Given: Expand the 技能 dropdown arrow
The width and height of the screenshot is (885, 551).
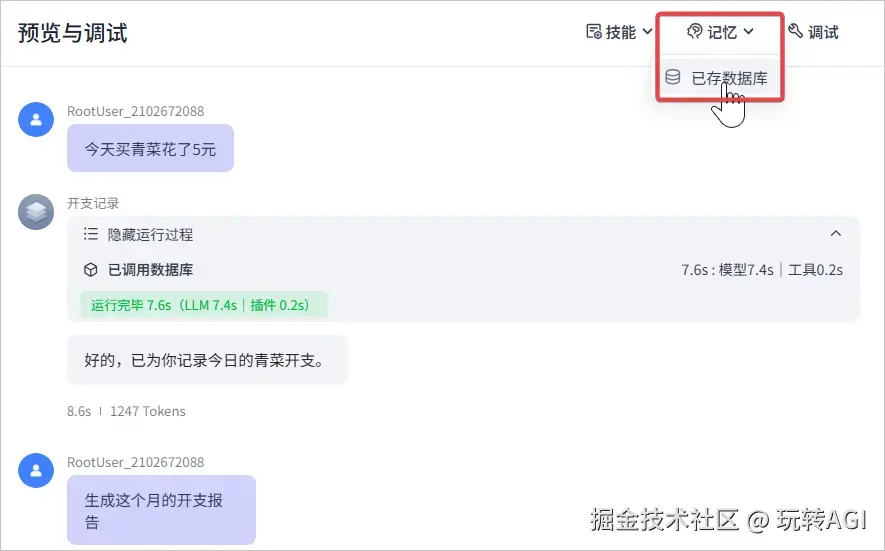Looking at the screenshot, I should (647, 32).
